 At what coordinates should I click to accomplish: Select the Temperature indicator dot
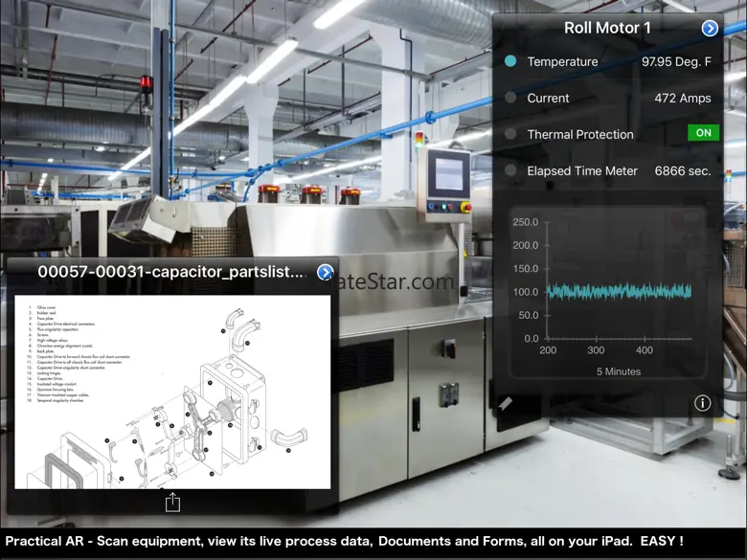click(510, 61)
